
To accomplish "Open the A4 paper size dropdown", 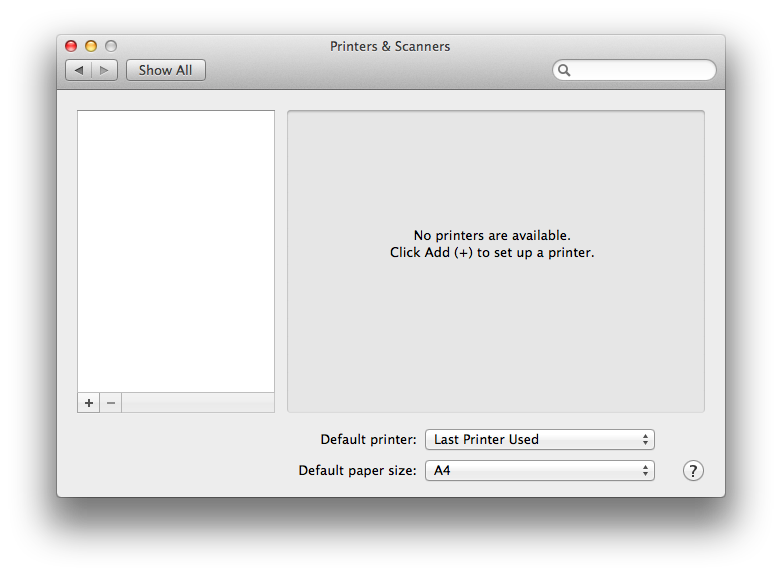I will [x=530, y=470].
